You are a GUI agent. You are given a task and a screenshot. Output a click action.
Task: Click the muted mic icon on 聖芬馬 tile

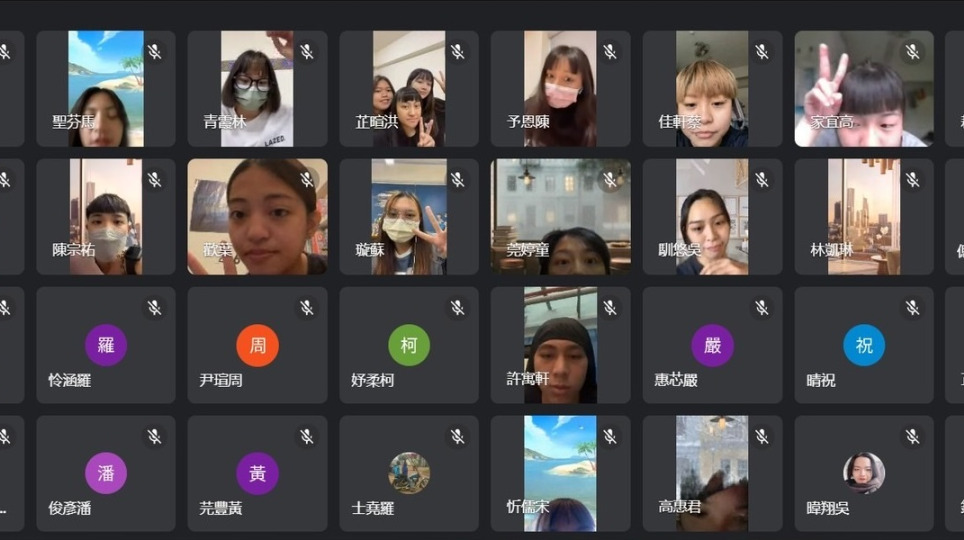pyautogui.click(x=154, y=52)
